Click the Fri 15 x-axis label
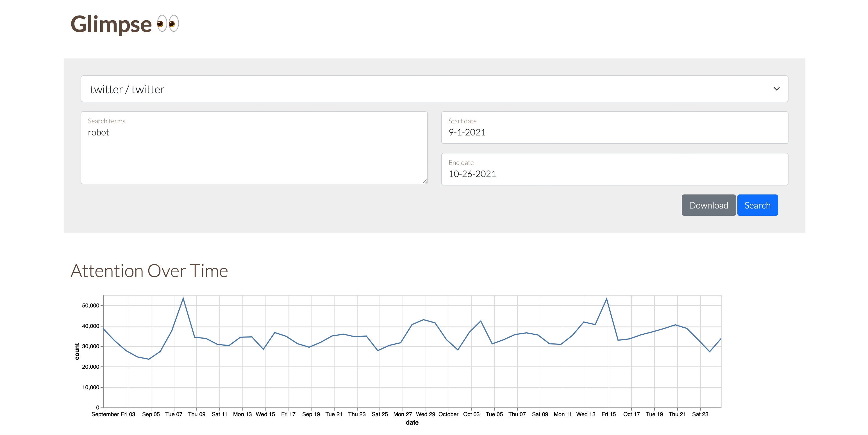The height and width of the screenshot is (435, 868). (x=608, y=414)
